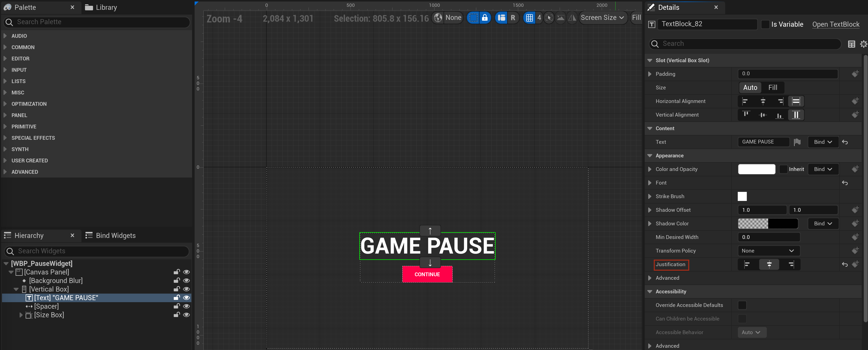Click the preview background image icon
The width and height of the screenshot is (868, 350).
pyautogui.click(x=560, y=18)
